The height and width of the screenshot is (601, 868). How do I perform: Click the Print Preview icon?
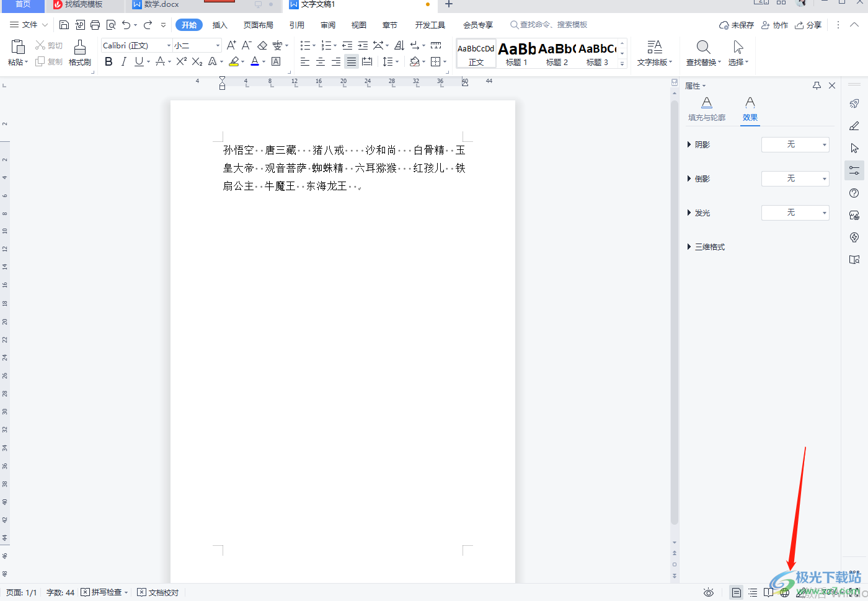pos(111,25)
